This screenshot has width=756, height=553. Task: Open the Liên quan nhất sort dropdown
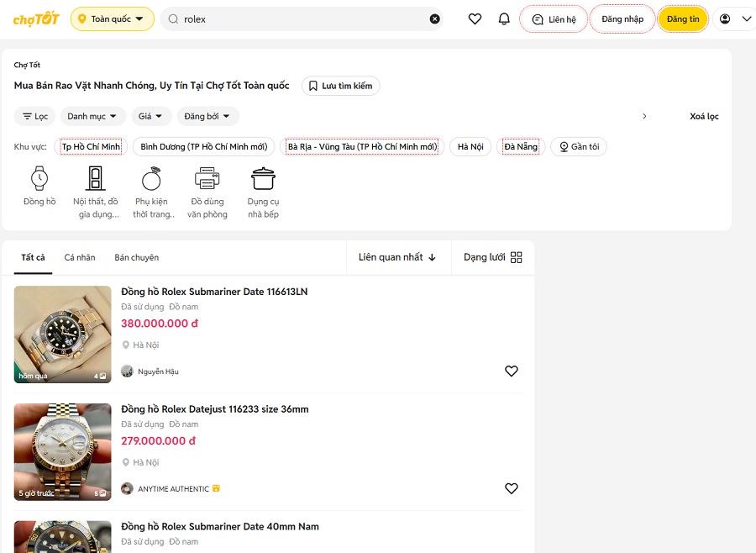(x=397, y=257)
